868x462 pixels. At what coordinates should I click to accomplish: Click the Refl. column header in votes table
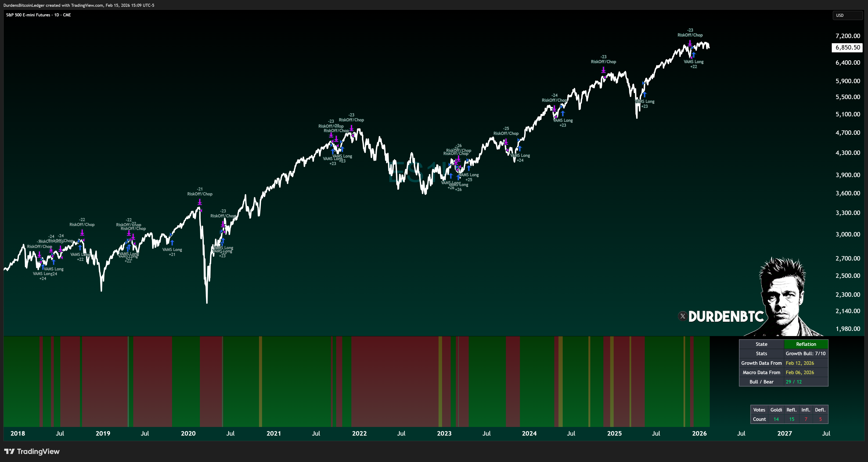(x=792, y=410)
